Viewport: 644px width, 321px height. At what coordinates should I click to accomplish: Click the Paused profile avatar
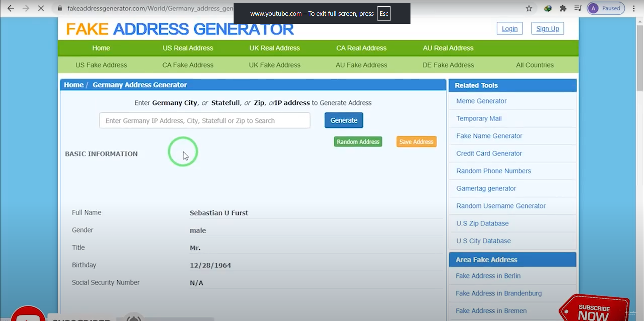(x=605, y=8)
